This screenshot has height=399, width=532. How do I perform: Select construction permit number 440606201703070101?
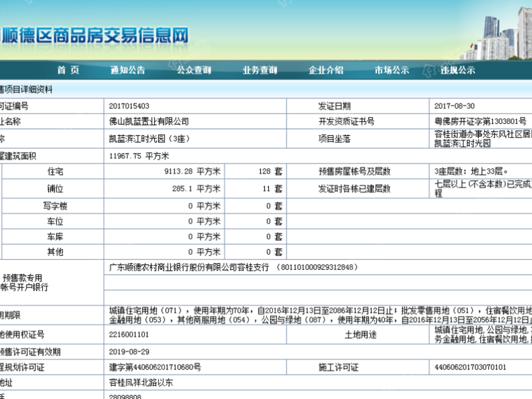tap(470, 368)
